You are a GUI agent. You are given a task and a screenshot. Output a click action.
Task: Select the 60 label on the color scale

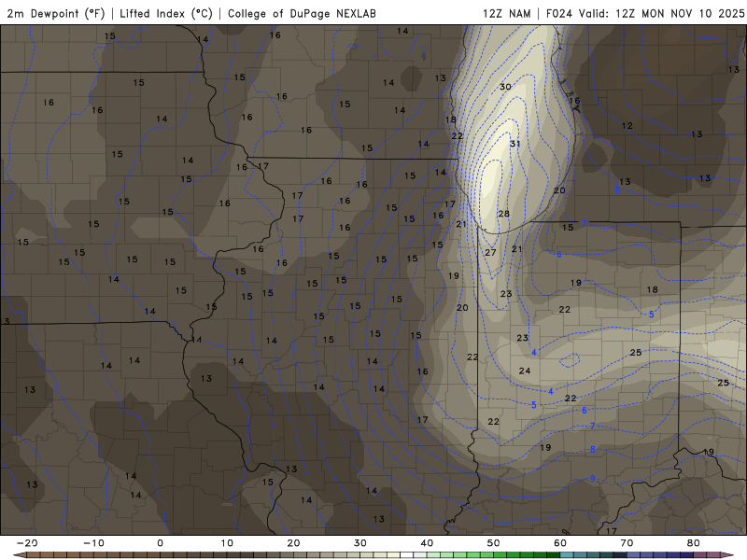tap(560, 543)
